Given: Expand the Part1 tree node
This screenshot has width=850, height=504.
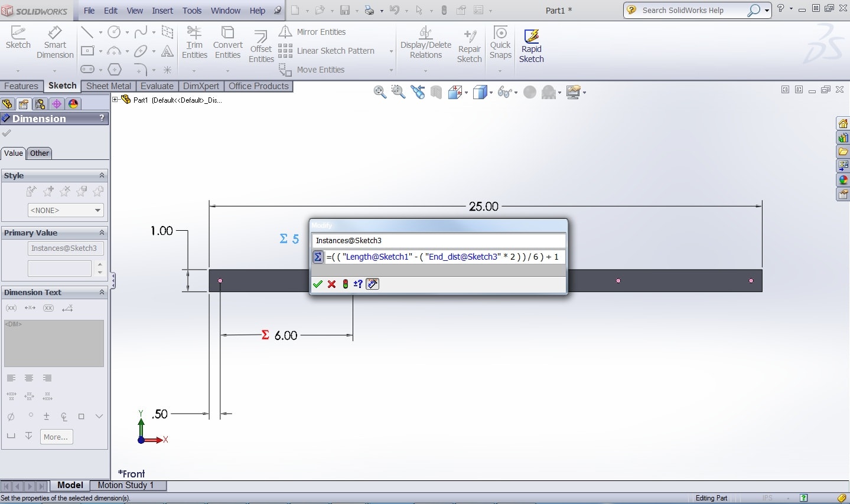Looking at the screenshot, I should click(x=116, y=100).
